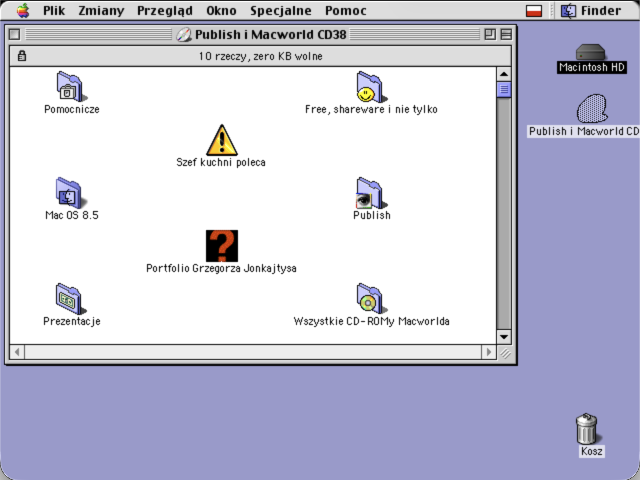Viewport: 640px width, 480px height.
Task: Click the vertical scrollbar up arrow
Action: (x=504, y=74)
